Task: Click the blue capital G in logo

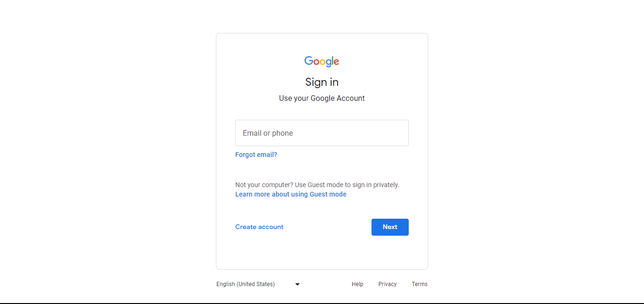Action: (x=309, y=61)
